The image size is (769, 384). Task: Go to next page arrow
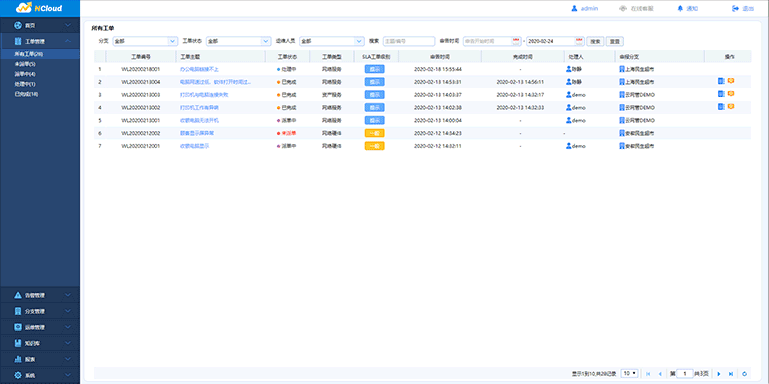click(x=719, y=374)
